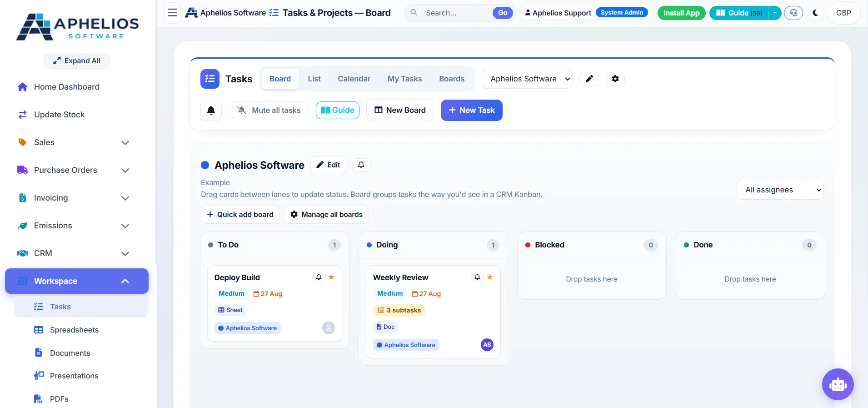Open the Sheet attachment on Deploy Build

coord(230,310)
